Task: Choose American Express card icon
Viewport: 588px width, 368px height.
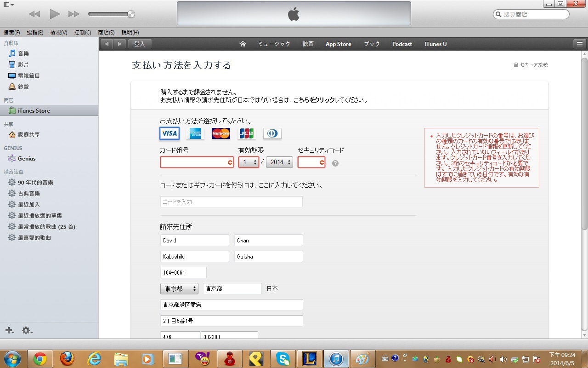Action: pyautogui.click(x=195, y=133)
